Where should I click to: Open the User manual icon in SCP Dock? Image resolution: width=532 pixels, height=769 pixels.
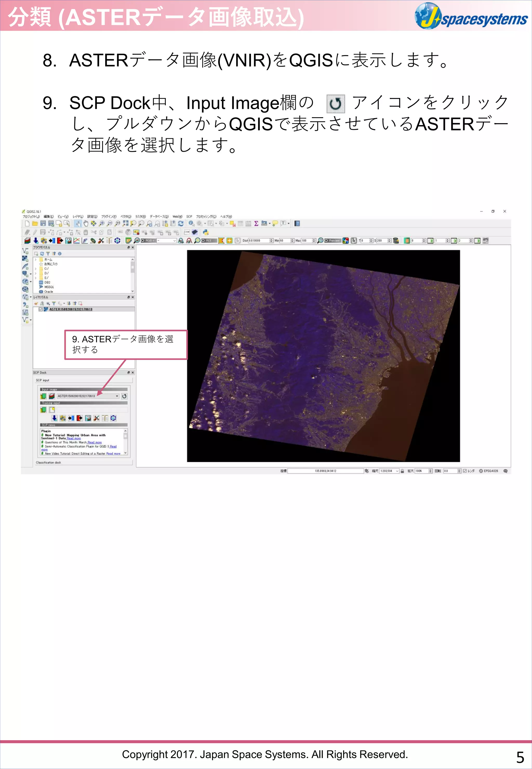tap(105, 418)
